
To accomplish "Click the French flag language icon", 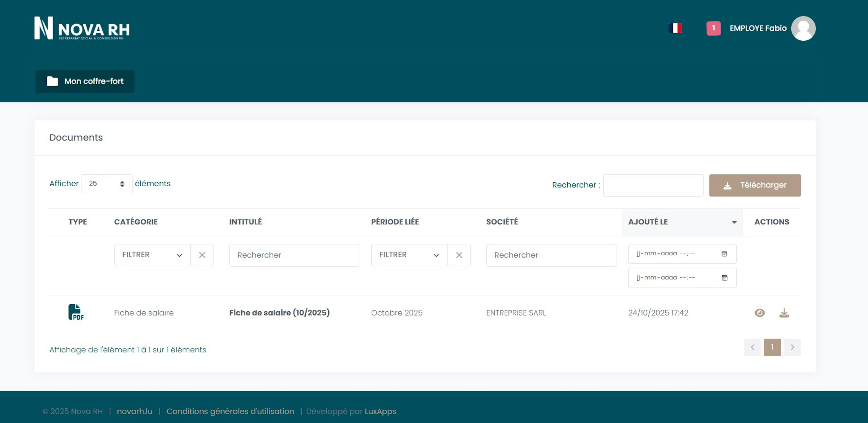I will (x=675, y=28).
